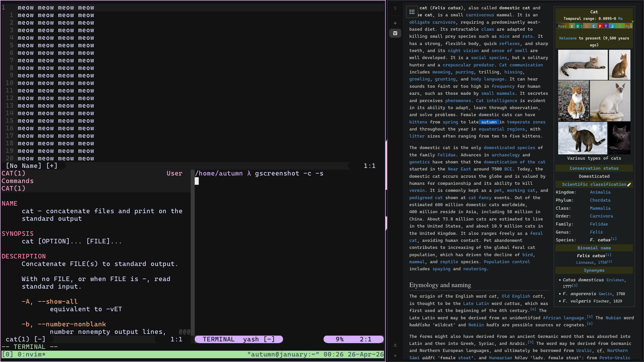The height and width of the screenshot is (362, 644).
Task: Open the 'Chordata' phylum link
Action: [600, 200]
